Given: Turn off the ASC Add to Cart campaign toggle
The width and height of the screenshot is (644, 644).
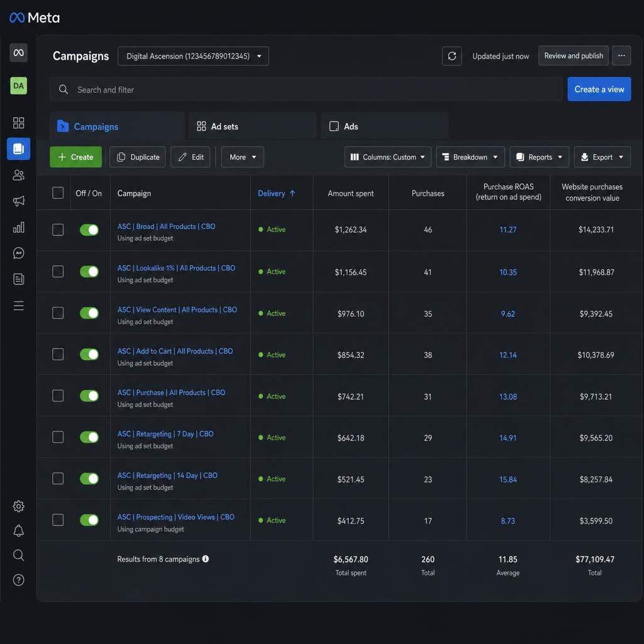Looking at the screenshot, I should (x=89, y=355).
